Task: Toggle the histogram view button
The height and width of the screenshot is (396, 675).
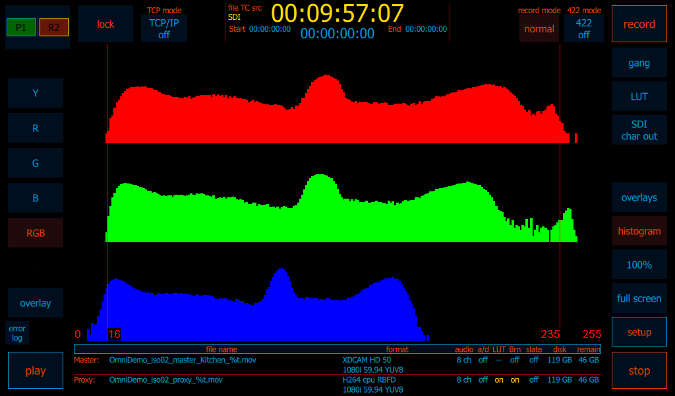Action: 639,231
